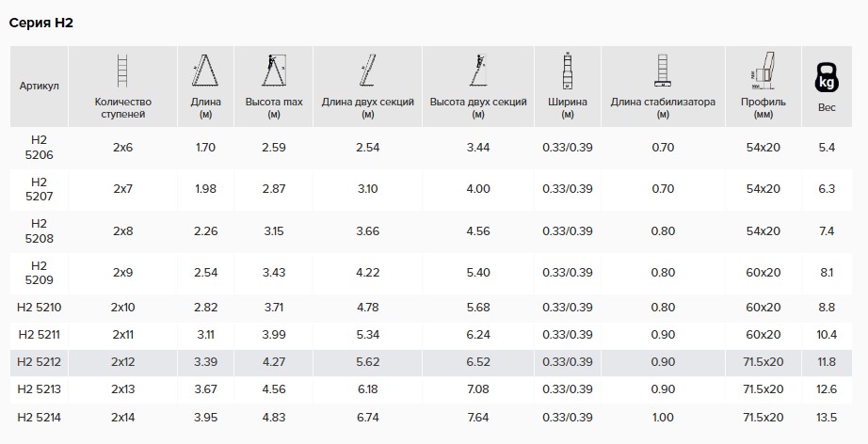Click the Вес header label
This screenshot has height=444, width=868.
coord(827,107)
